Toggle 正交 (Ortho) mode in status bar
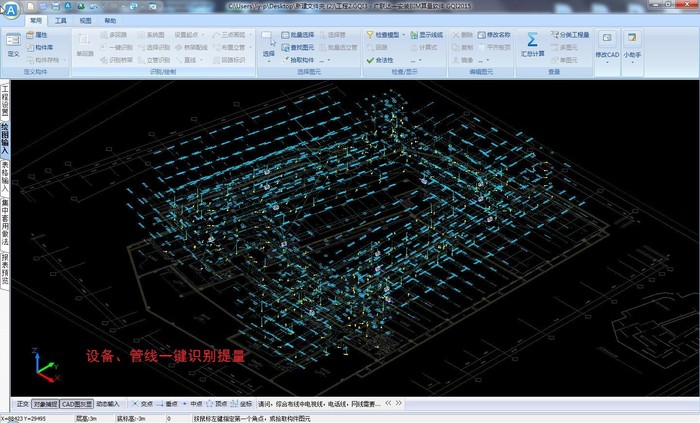This screenshot has width=700, height=423. 23,404
